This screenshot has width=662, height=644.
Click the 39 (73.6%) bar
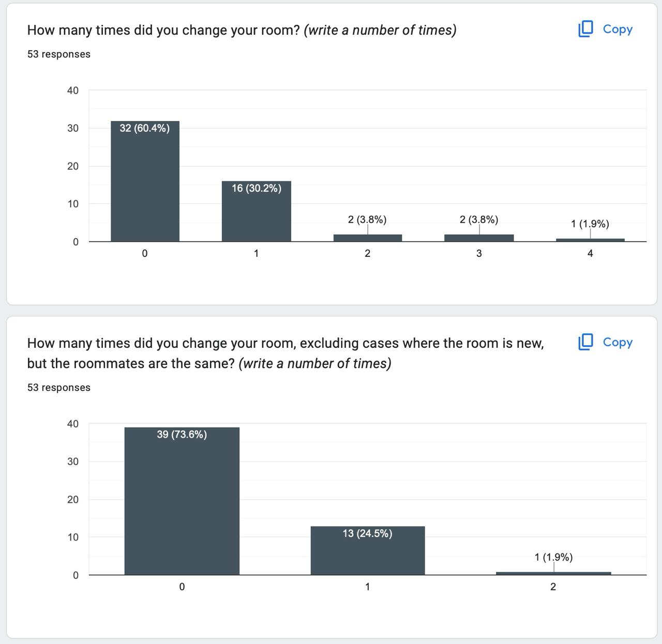(x=182, y=501)
